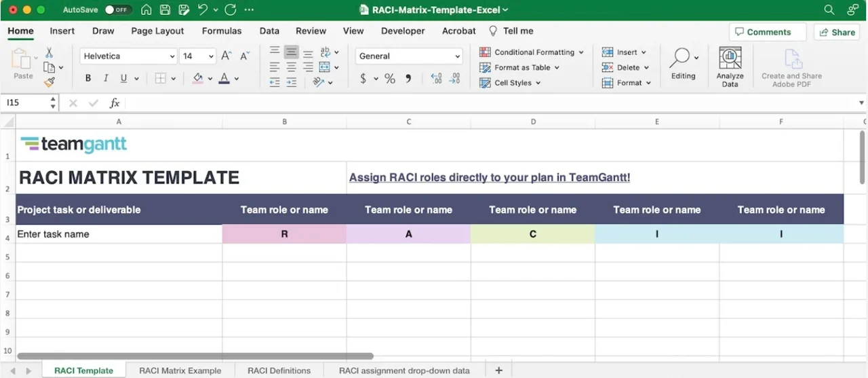Apply Bold formatting
Screen dimensions: 868x378
pos(88,79)
